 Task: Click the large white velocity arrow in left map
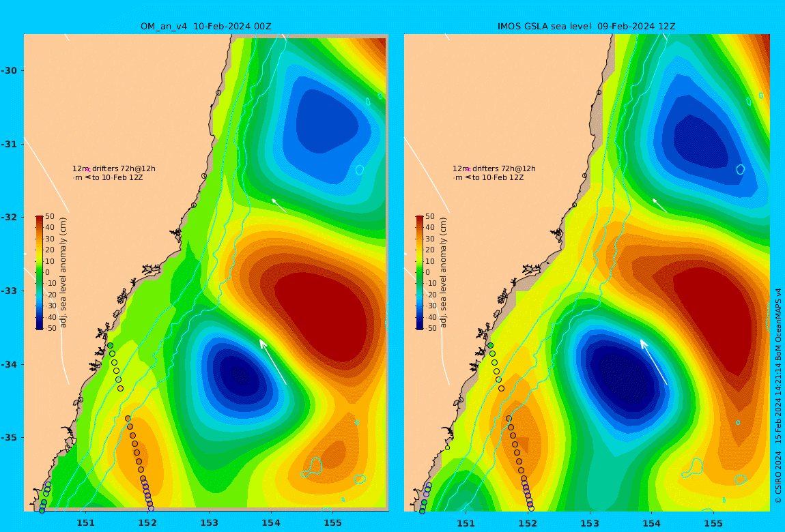(273, 361)
